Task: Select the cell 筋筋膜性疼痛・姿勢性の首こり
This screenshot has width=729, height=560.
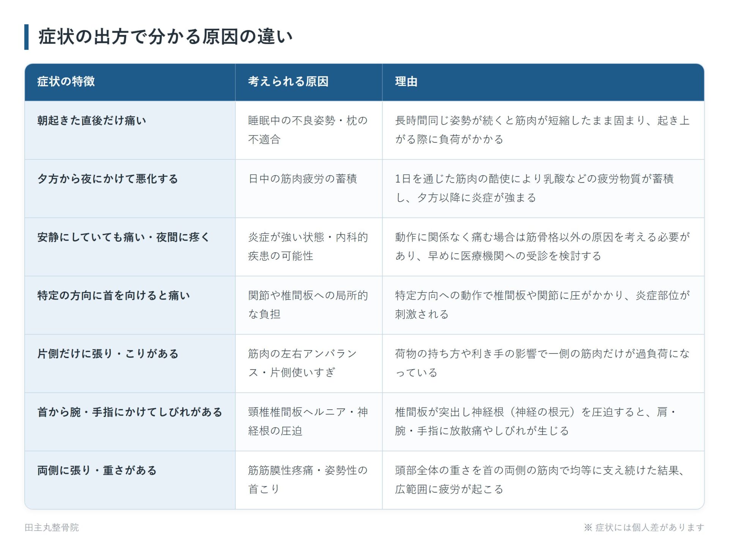Action: click(309, 480)
